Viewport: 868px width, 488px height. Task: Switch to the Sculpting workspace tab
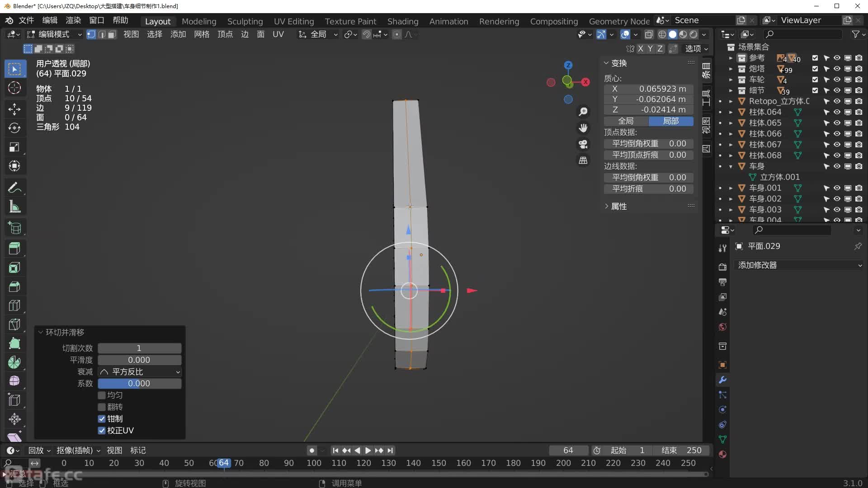pos(245,21)
